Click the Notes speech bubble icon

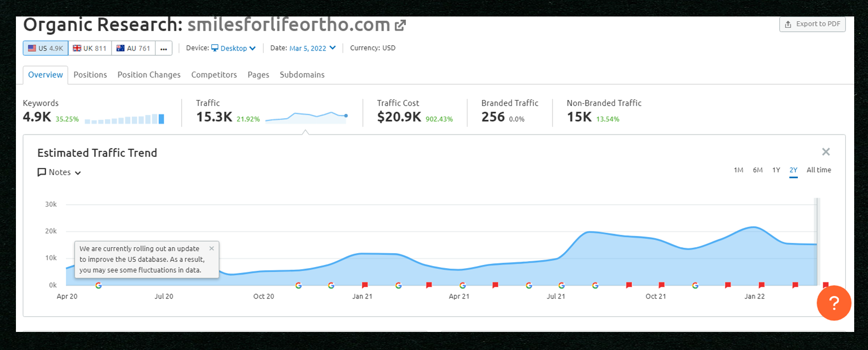pyautogui.click(x=42, y=172)
